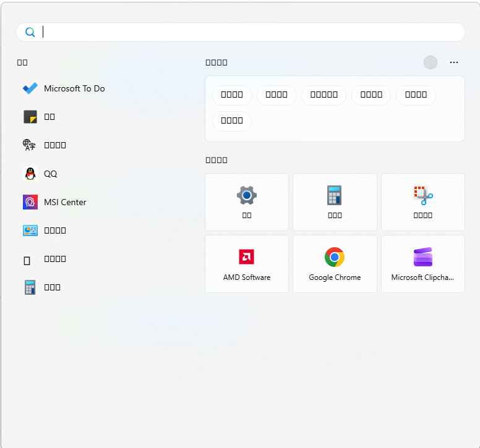480x448 pixels.
Task: Open the Calculator tile in top apps
Action: coord(335,202)
